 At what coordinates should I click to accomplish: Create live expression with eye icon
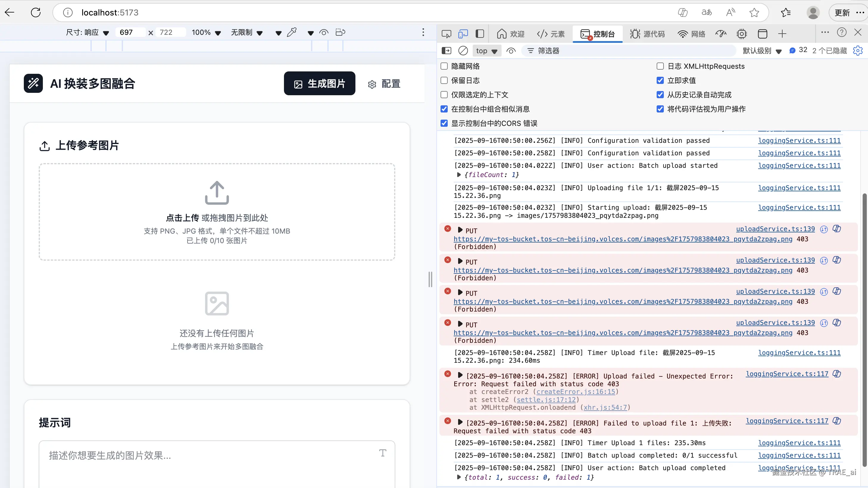tap(511, 51)
